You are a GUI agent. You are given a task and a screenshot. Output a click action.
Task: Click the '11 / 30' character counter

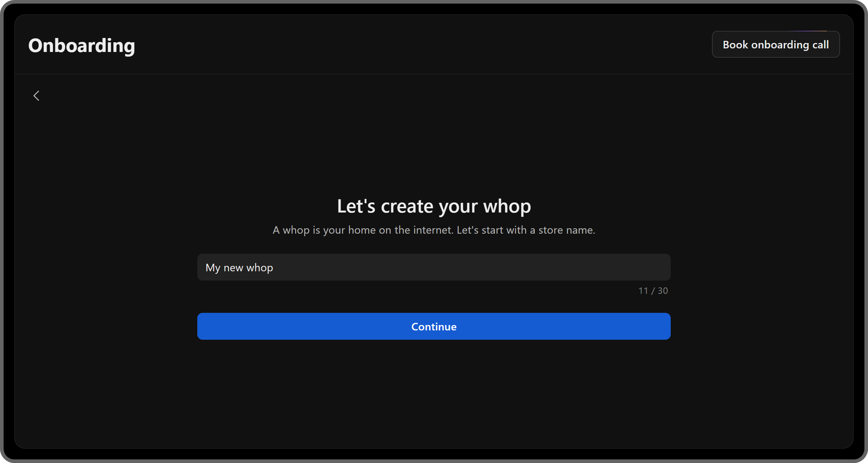[653, 291]
